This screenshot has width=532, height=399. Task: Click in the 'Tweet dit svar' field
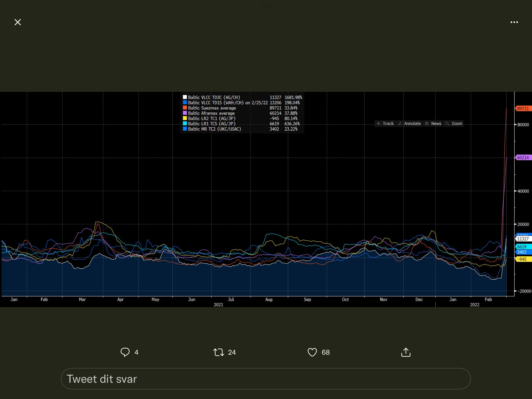[266, 379]
